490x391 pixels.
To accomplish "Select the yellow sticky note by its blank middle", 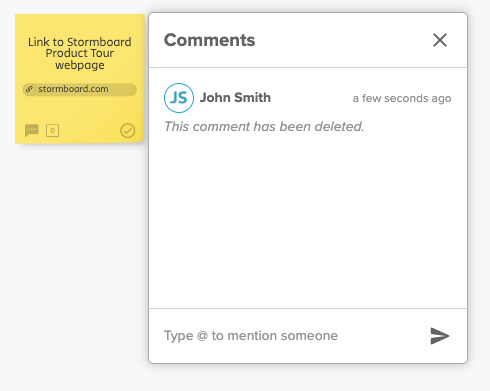I will tap(80, 108).
